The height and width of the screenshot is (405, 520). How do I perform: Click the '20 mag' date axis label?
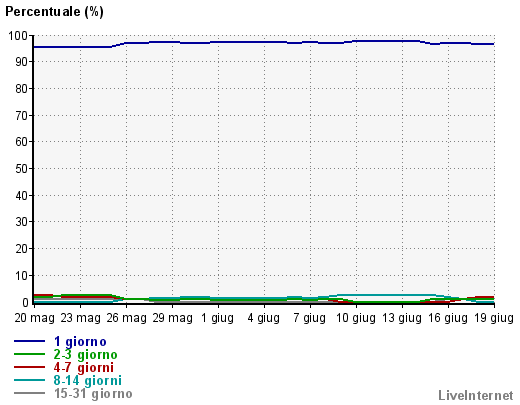coord(34,318)
